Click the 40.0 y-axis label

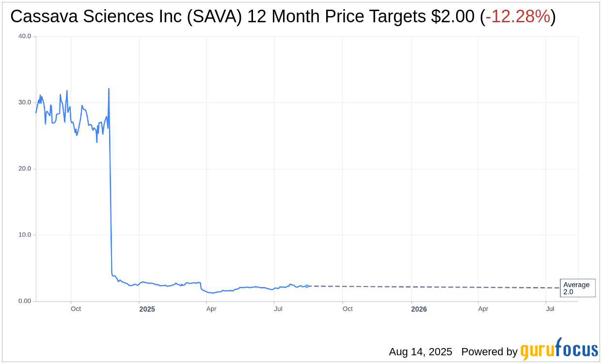tap(25, 36)
